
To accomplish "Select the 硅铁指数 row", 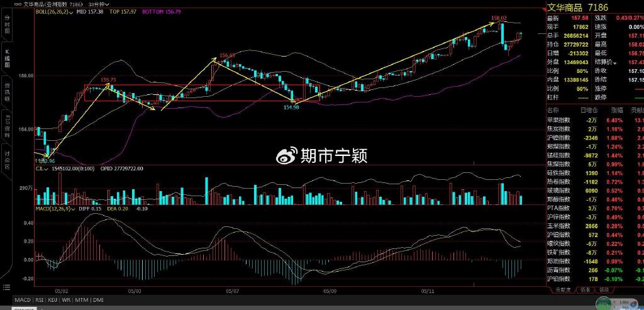I will coord(595,173).
